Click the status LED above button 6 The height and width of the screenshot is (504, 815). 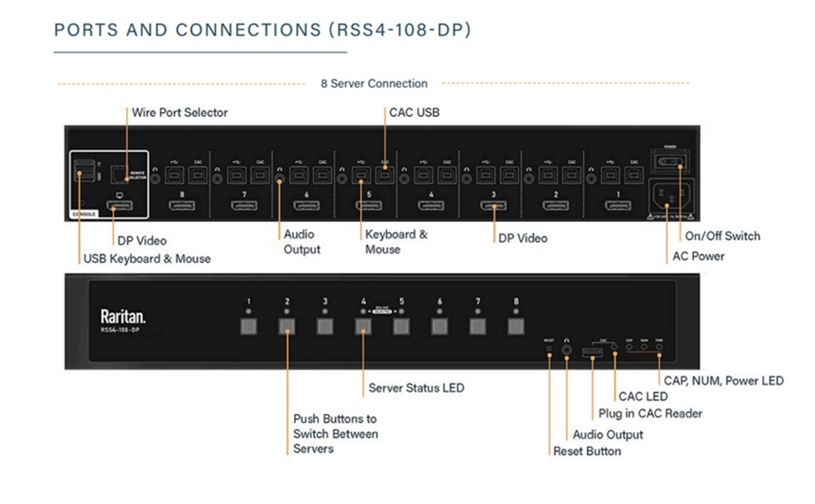[439, 312]
